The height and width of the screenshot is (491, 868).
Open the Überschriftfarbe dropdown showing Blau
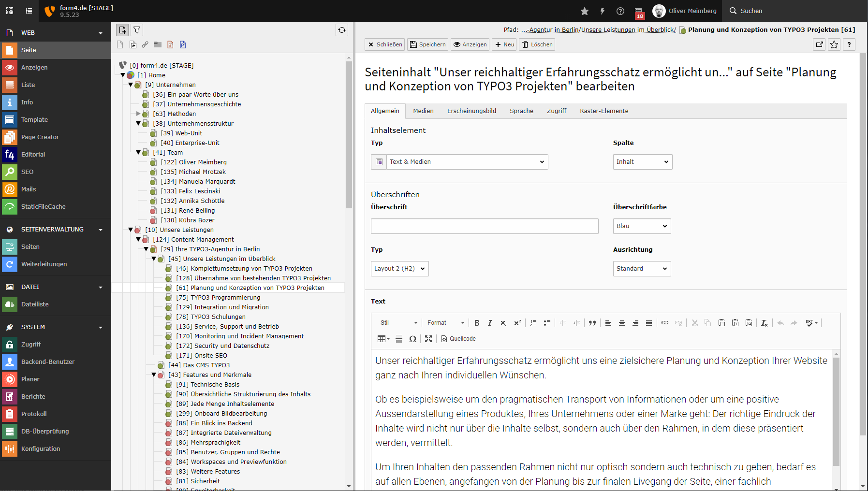point(642,226)
